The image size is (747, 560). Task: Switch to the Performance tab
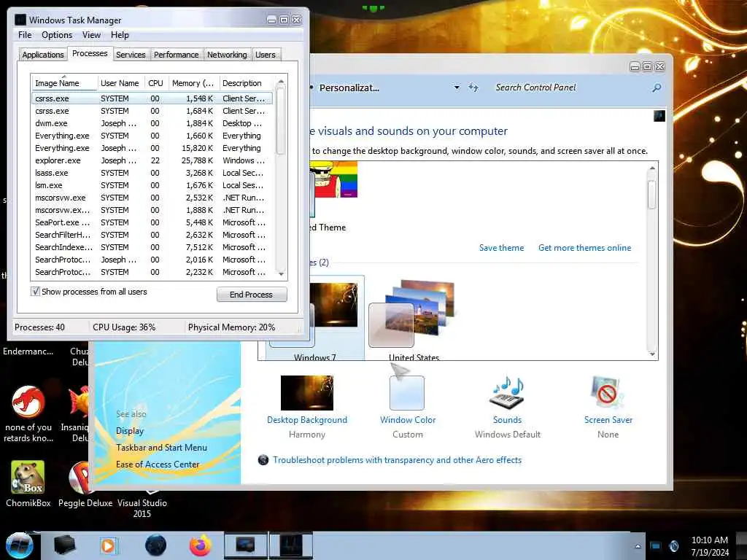point(176,55)
